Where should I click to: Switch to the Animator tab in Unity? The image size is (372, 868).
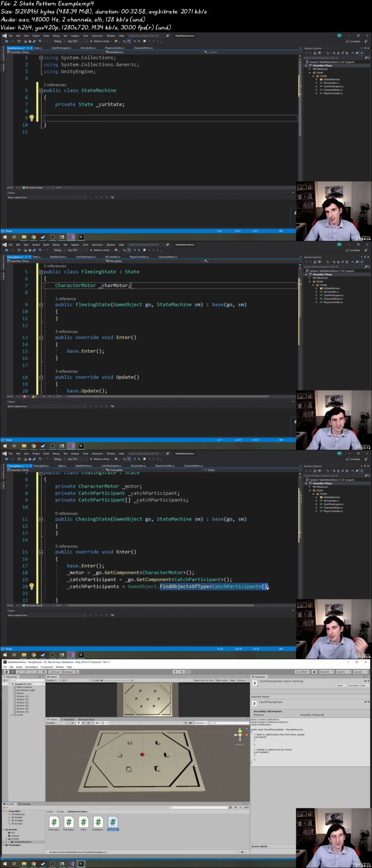68,719
